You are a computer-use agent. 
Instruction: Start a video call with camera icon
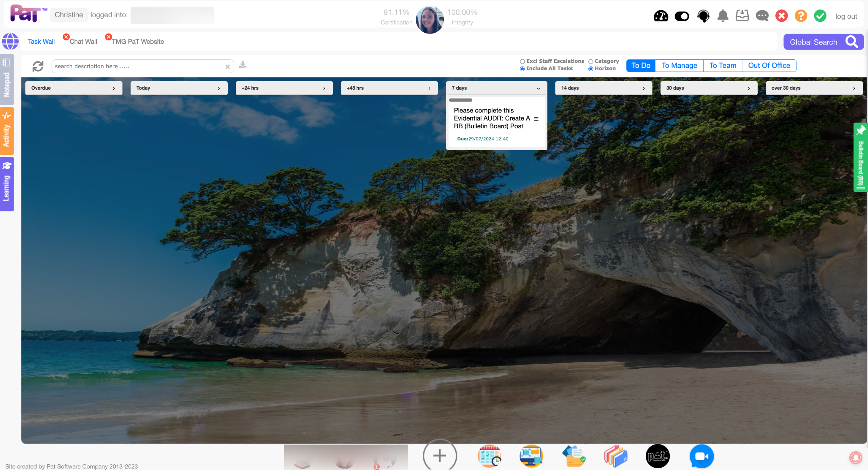(701, 456)
